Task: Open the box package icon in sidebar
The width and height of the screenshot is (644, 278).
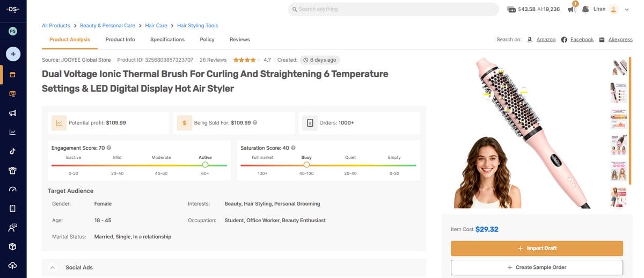Action: pyautogui.click(x=13, y=246)
